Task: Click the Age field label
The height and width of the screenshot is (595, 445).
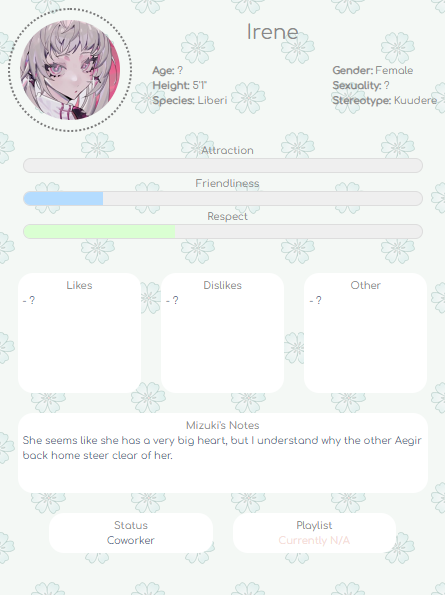Action: coord(164,71)
